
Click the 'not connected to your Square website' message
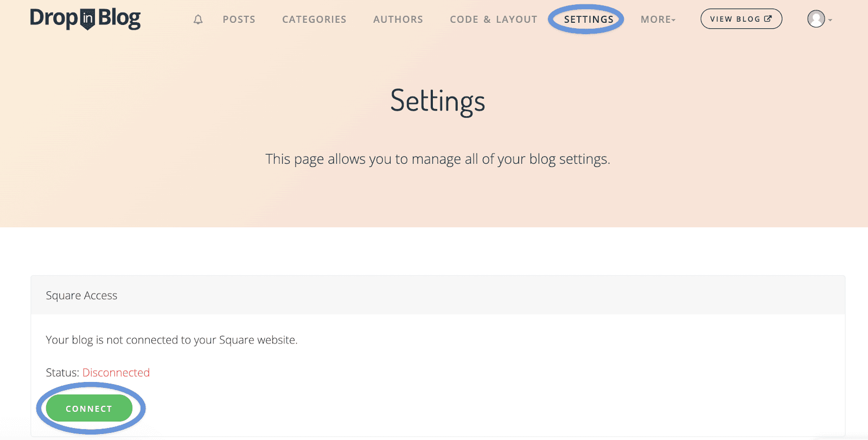(172, 340)
